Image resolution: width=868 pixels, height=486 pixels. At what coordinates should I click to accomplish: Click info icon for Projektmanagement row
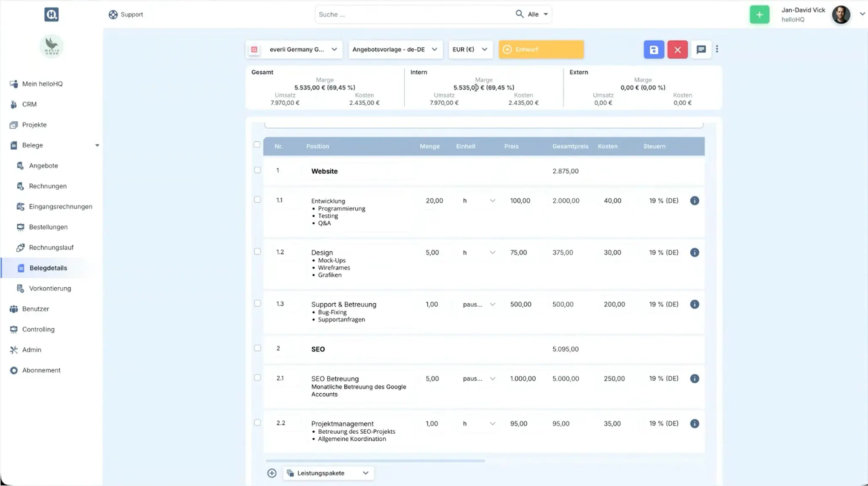694,424
